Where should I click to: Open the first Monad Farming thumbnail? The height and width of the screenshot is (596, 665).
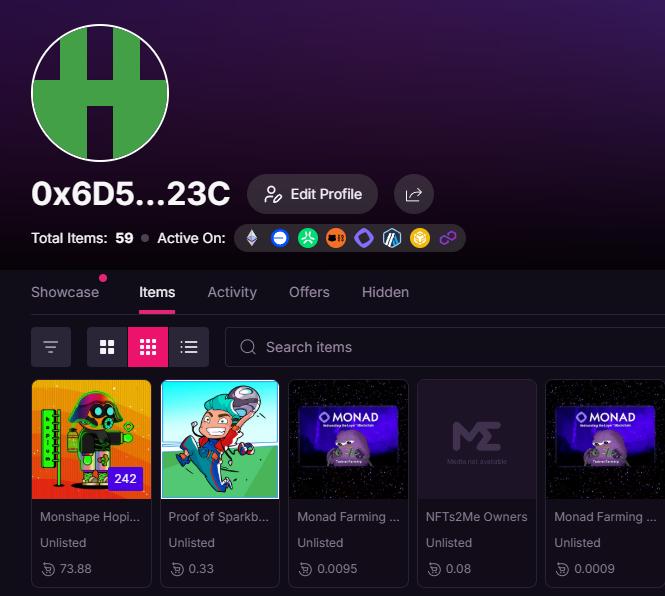(x=349, y=439)
